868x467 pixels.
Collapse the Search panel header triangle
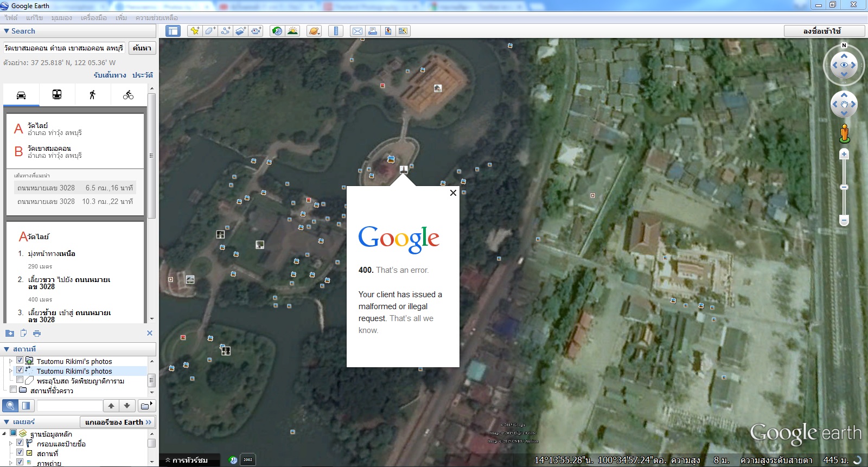[x=7, y=31]
